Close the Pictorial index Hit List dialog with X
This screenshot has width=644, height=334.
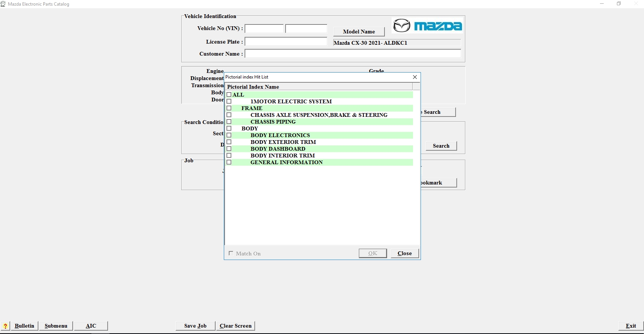[x=415, y=77]
